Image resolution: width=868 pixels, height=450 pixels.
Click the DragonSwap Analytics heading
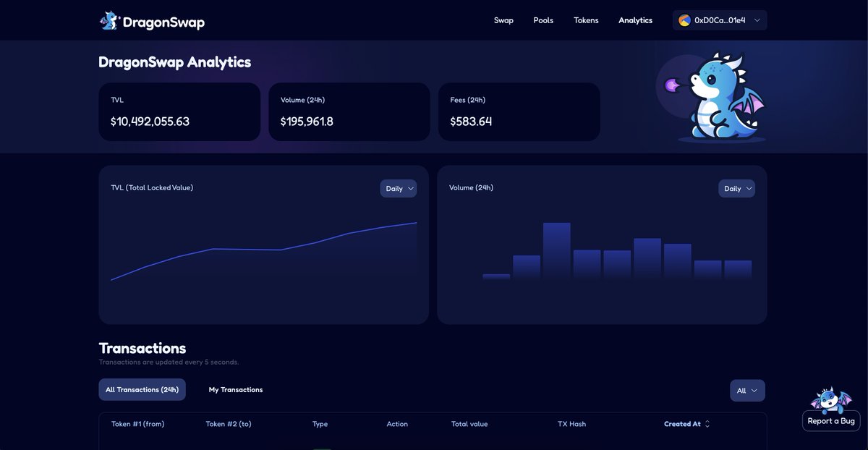[x=174, y=62]
